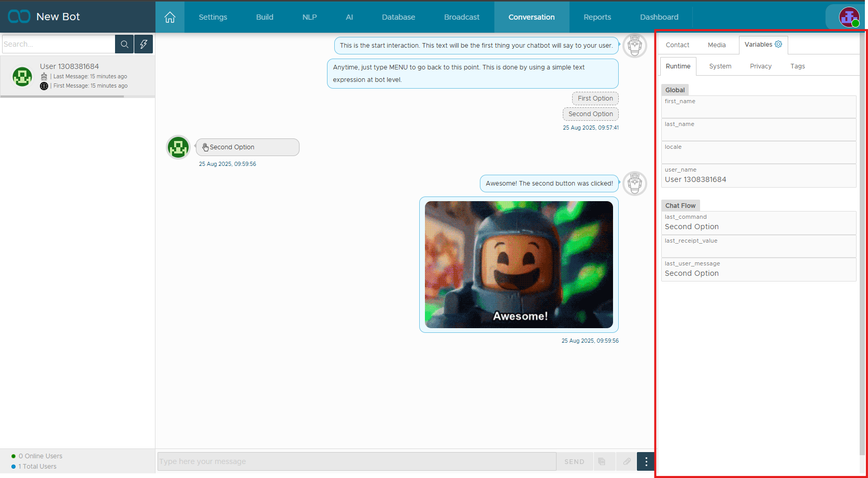Click the lightning bolt filter button
Screen dimensions: 868x478
[x=144, y=44]
